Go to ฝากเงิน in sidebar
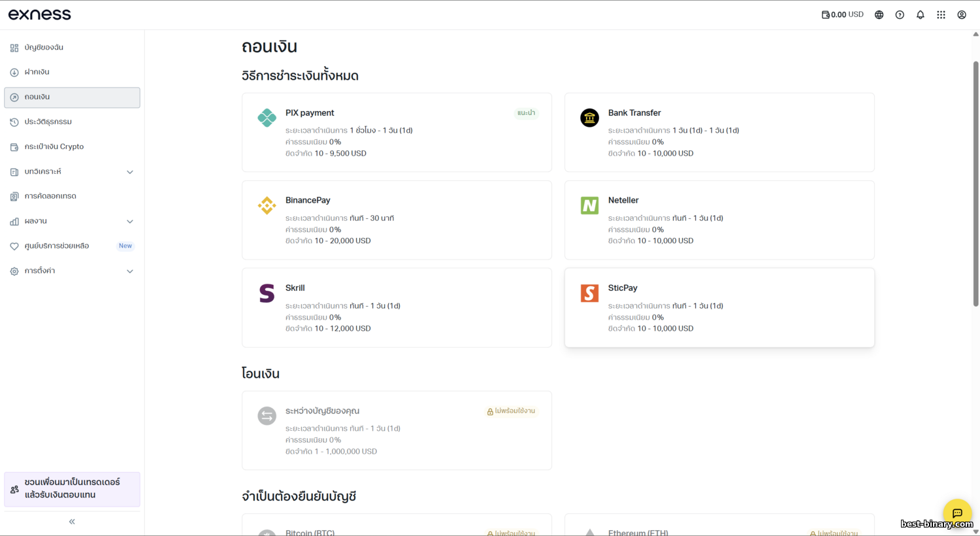Viewport: 980px width, 536px height. [x=37, y=72]
